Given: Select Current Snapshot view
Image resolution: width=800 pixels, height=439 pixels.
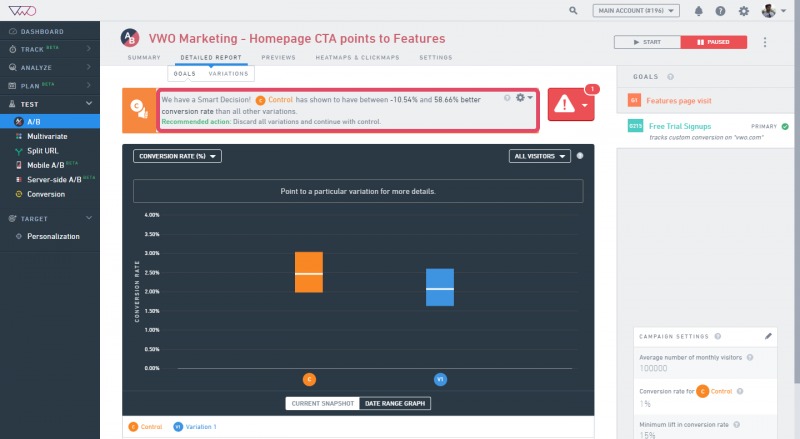Looking at the screenshot, I should (322, 403).
